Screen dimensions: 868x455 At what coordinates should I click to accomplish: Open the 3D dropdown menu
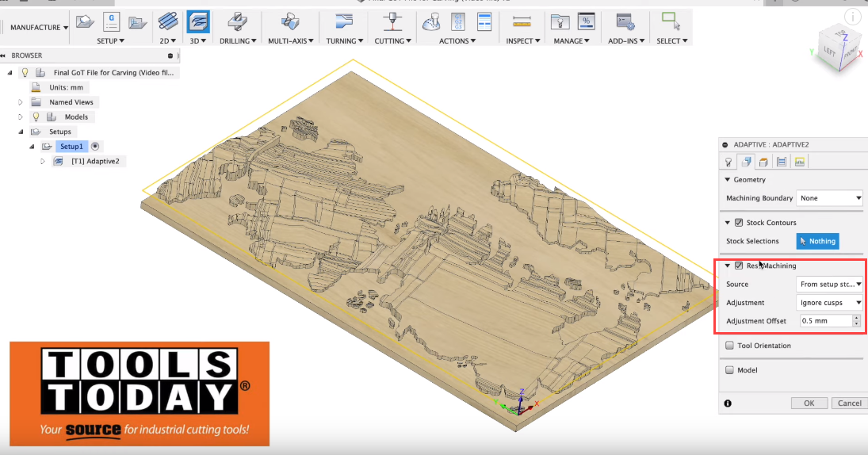(x=198, y=41)
